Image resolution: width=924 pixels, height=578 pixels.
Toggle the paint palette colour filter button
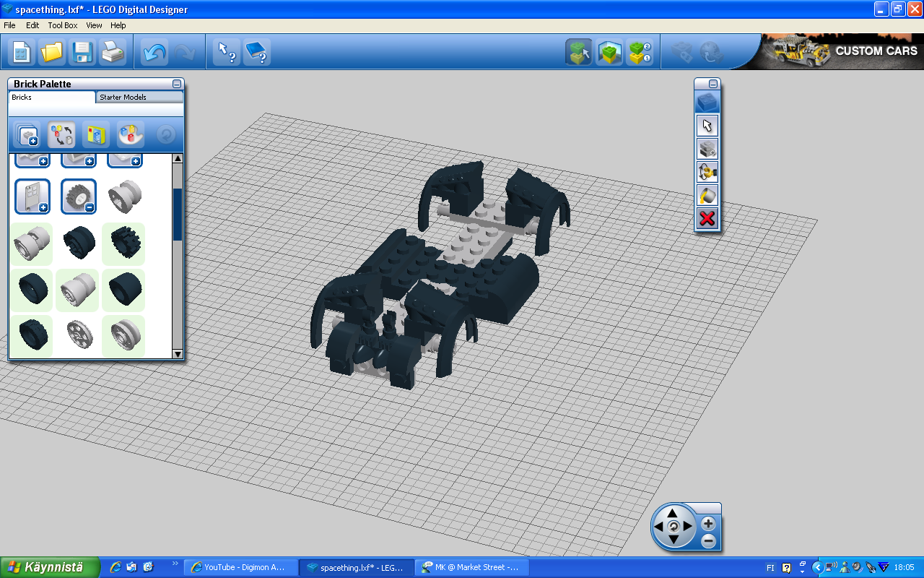point(131,134)
